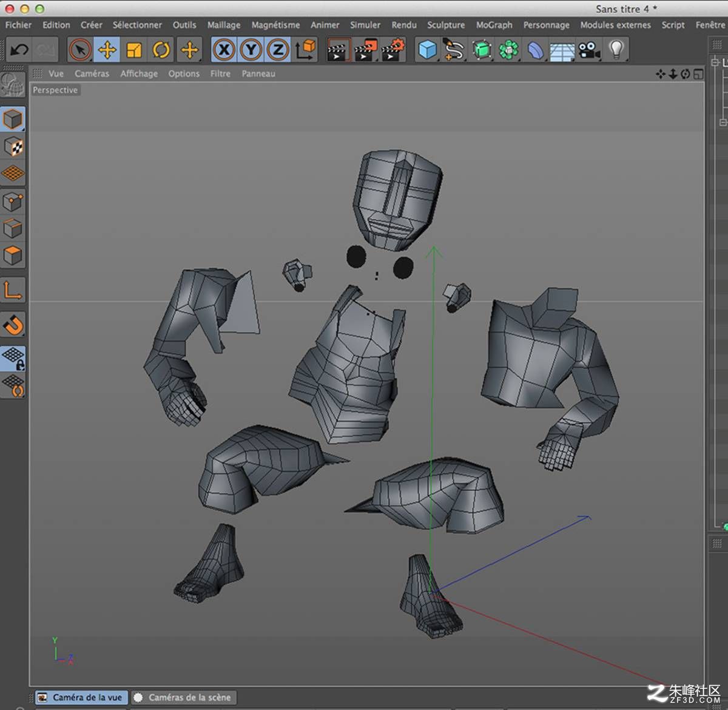Activate the Move tool

[107, 50]
